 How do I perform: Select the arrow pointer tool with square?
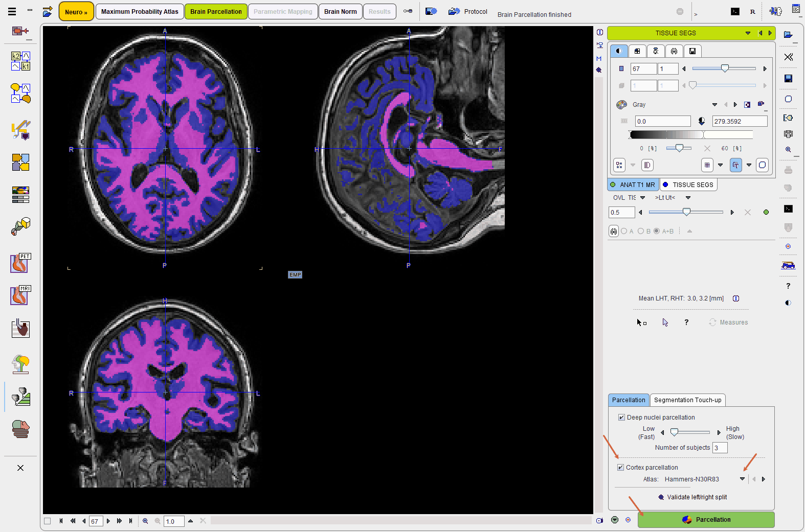click(641, 322)
